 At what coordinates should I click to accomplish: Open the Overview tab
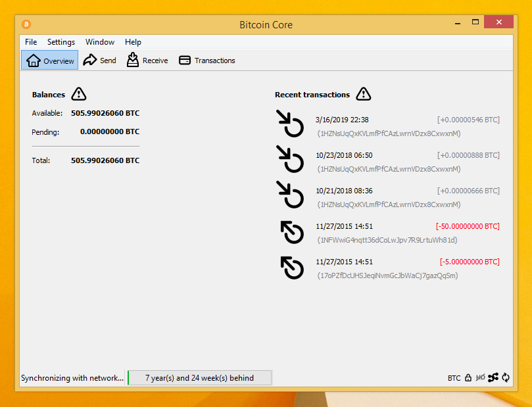pos(49,60)
